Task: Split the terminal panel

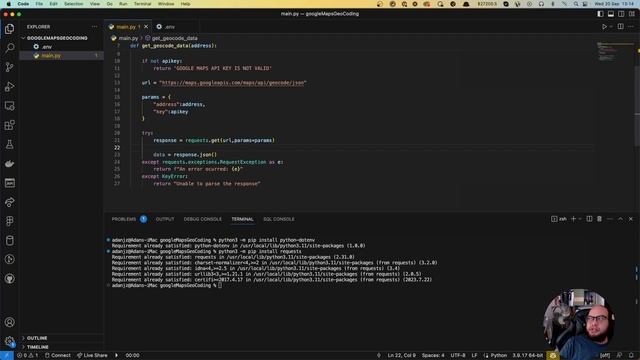Action: point(589,219)
